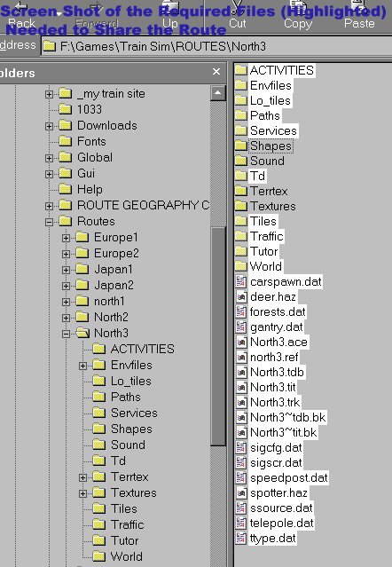
Task: Click the folder tree scroll up arrow
Action: (x=218, y=93)
